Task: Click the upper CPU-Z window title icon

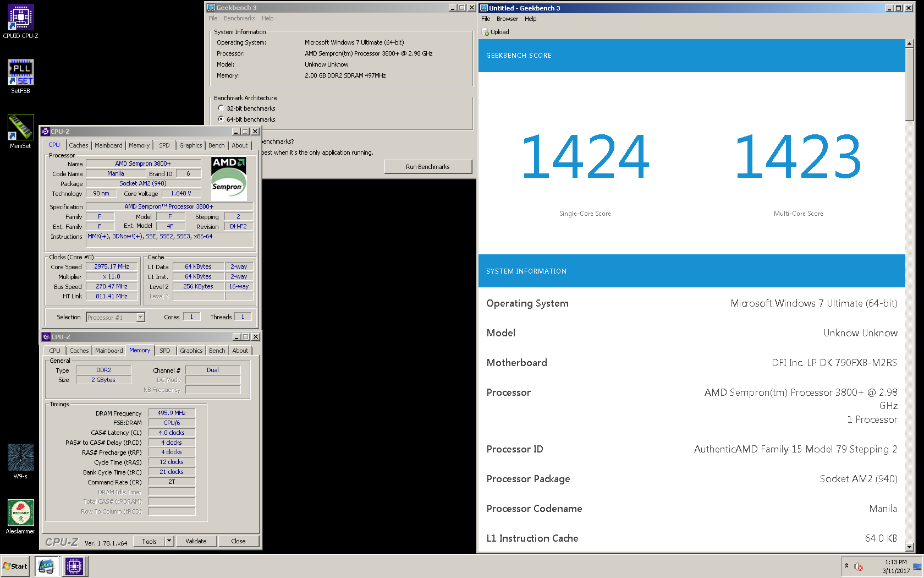Action: [46, 132]
